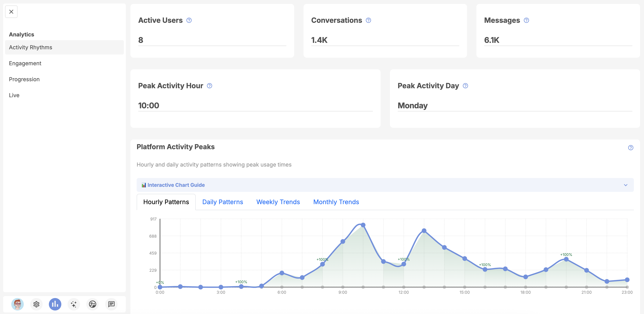Open the palette theme icon
The height and width of the screenshot is (314, 644).
[92, 304]
